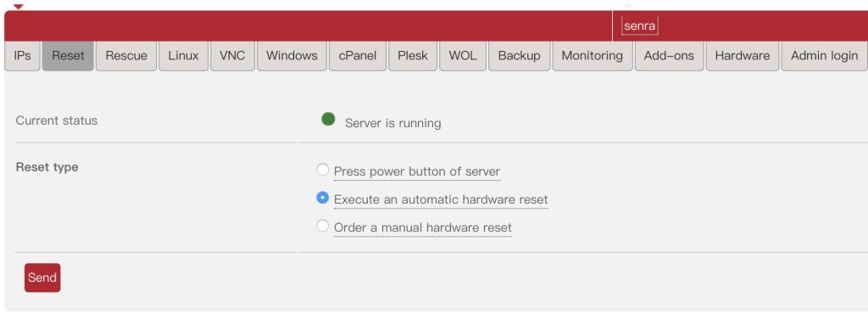Select the WOL tab
The width and height of the screenshot is (868, 330).
tap(463, 56)
